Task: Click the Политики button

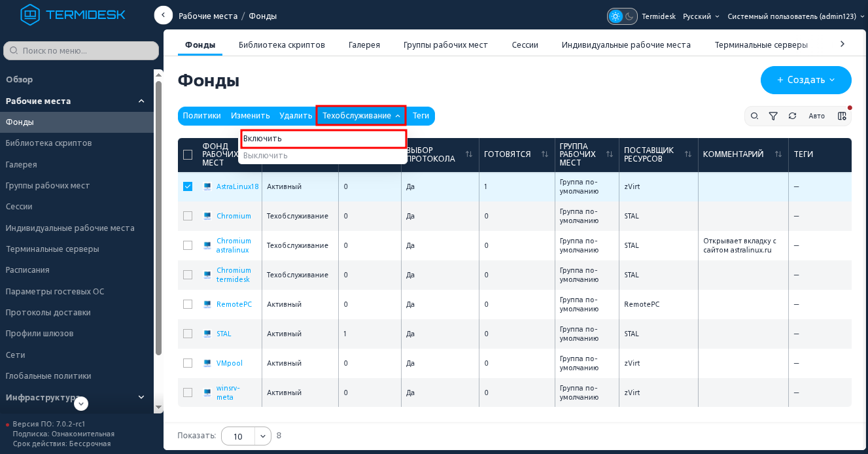Action: (201, 116)
